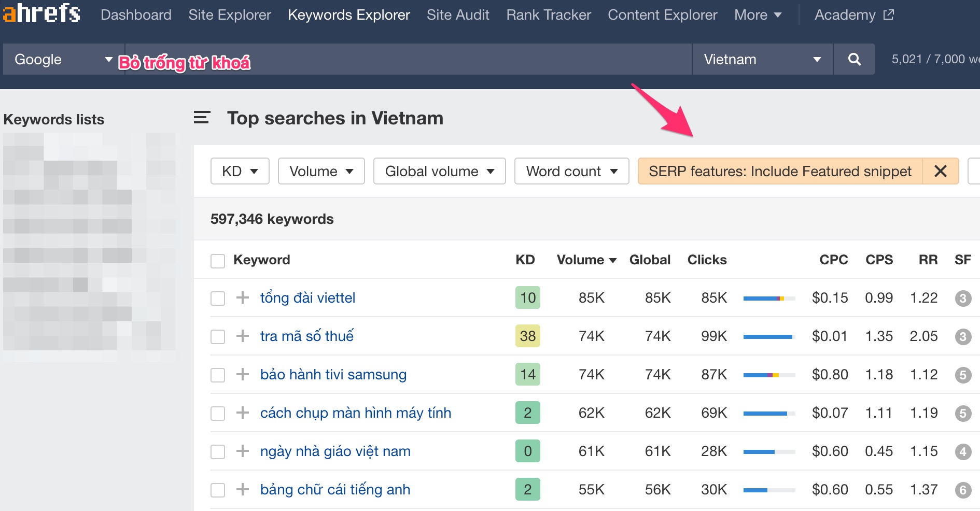Open SERP features badge for bảo hành tivi samsung
Viewport: 980px width, 511px height.
963,375
